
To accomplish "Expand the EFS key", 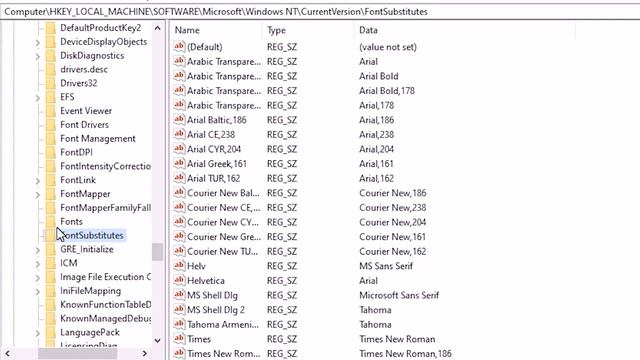I will tap(38, 98).
